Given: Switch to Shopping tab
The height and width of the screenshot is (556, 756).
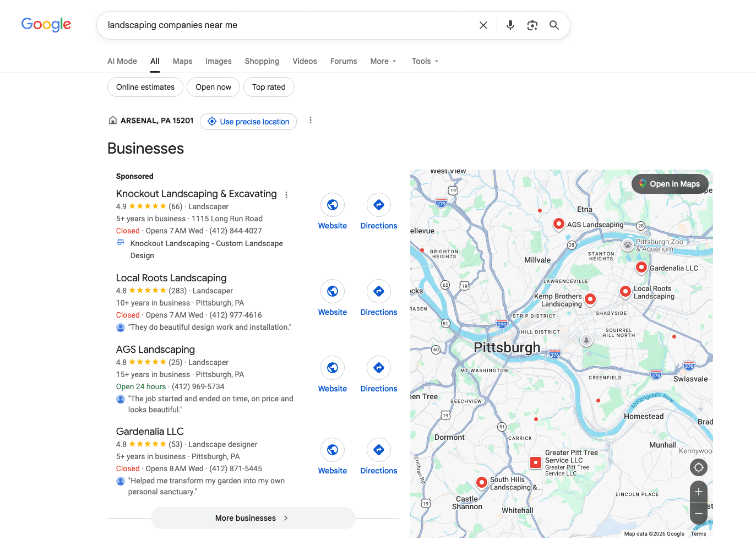Looking at the screenshot, I should (262, 61).
